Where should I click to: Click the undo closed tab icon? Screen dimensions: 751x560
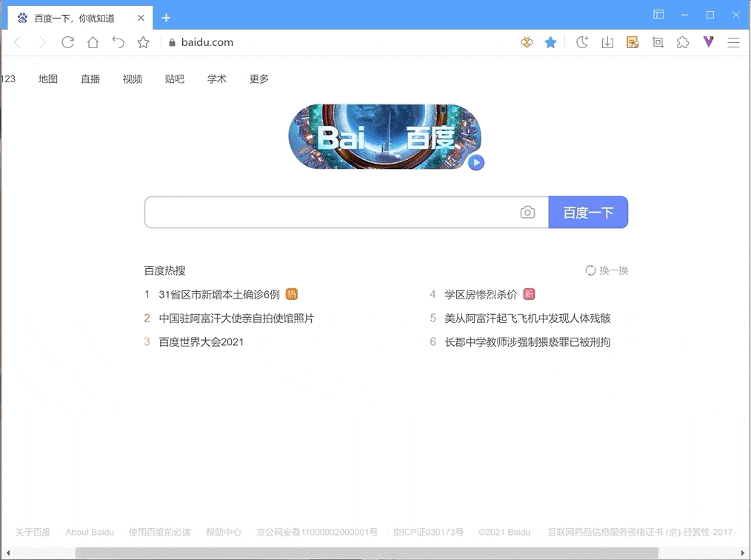coord(118,42)
